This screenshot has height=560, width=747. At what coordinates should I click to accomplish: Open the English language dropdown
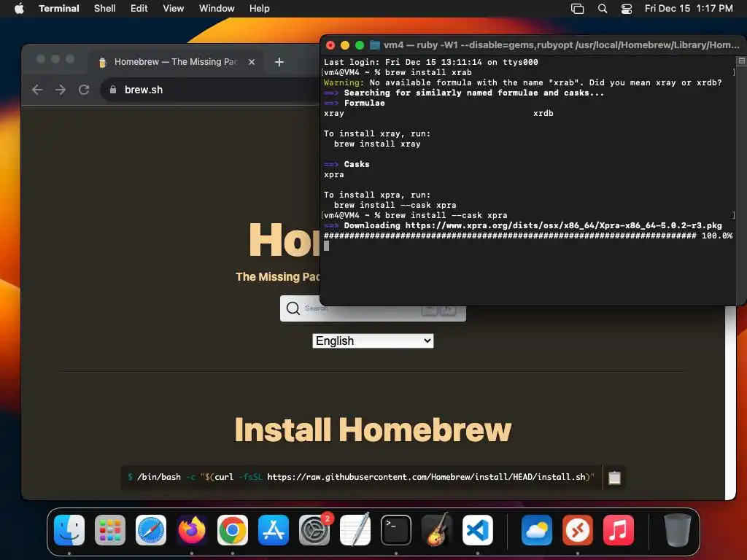pos(373,341)
